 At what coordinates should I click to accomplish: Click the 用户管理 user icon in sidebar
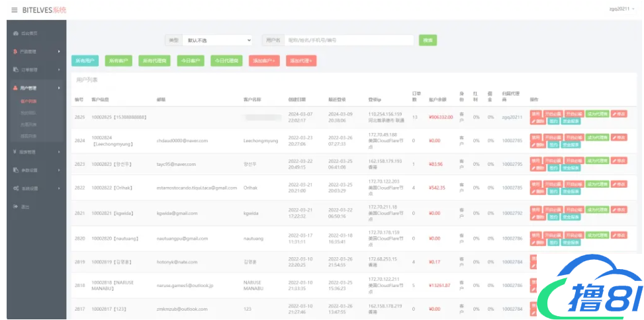click(x=15, y=88)
